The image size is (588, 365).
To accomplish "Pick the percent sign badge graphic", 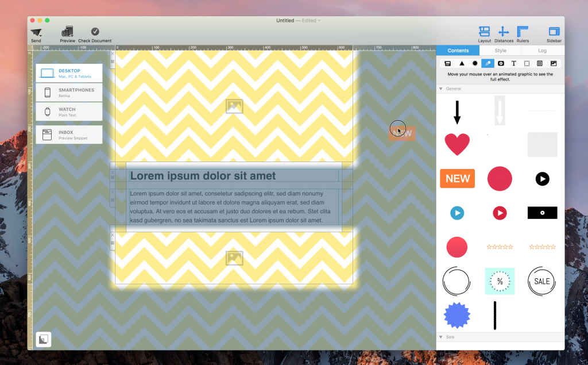I will [500, 281].
